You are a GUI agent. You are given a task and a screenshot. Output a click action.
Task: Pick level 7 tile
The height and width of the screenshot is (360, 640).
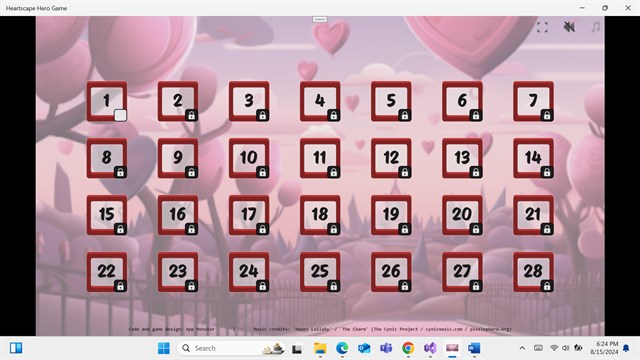[x=533, y=101]
